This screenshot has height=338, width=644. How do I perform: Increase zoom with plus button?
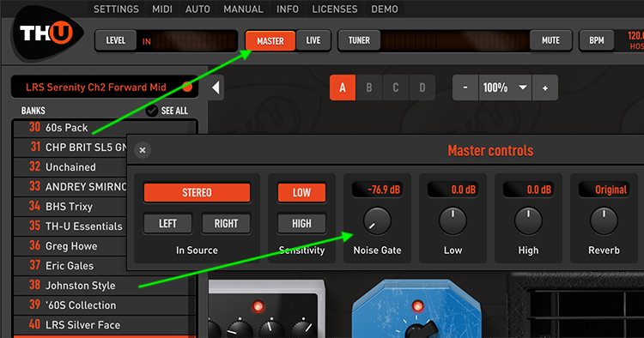pyautogui.click(x=545, y=88)
